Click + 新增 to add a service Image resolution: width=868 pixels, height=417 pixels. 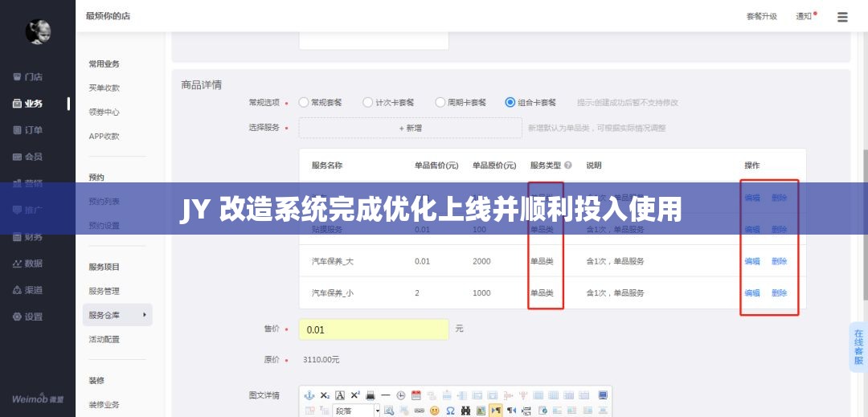[410, 128]
